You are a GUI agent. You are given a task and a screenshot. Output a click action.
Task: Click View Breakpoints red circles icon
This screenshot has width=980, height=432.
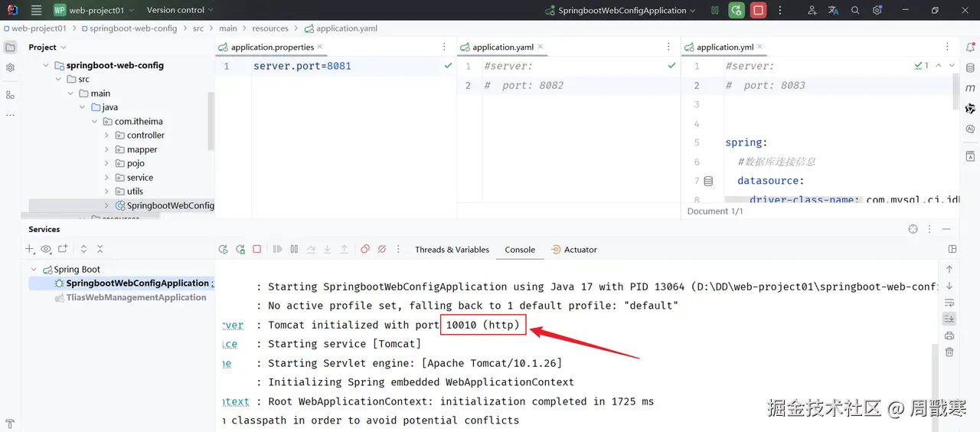(365, 249)
